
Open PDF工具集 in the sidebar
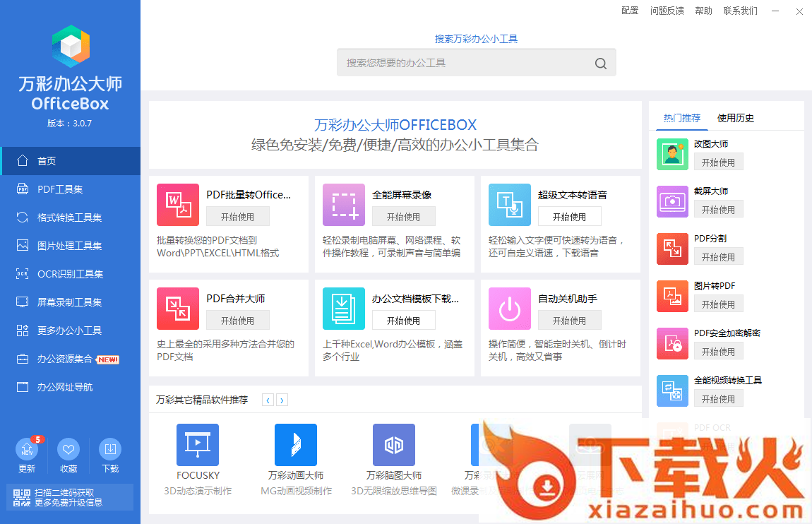pos(60,189)
